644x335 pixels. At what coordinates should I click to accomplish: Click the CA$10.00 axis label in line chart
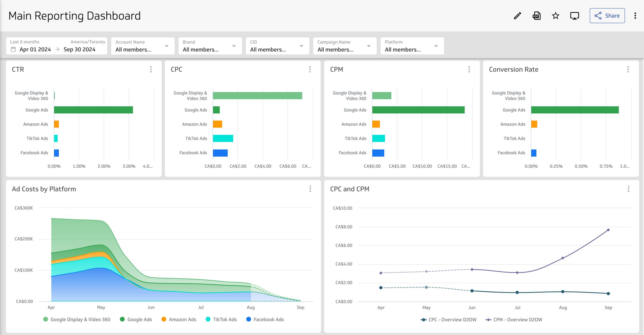coord(342,208)
